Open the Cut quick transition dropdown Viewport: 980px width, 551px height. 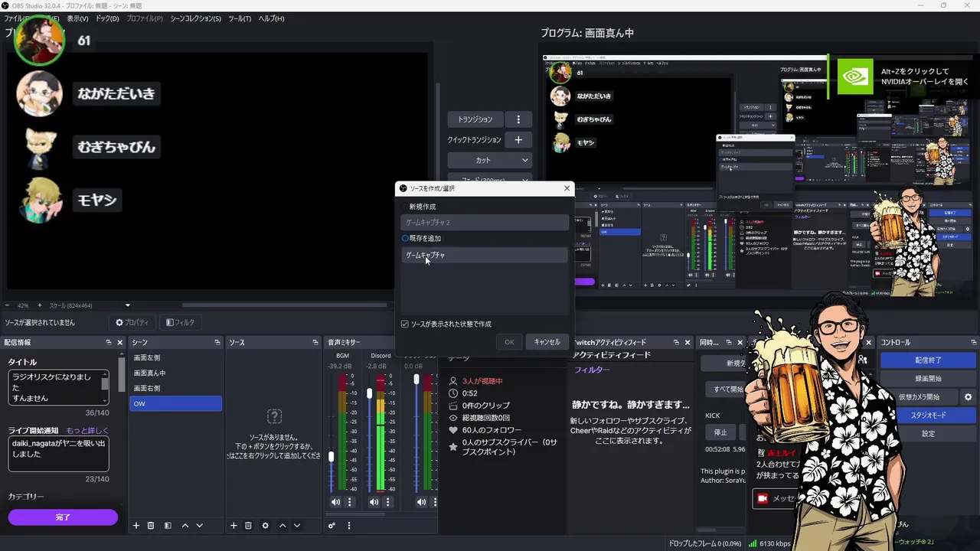pos(490,161)
